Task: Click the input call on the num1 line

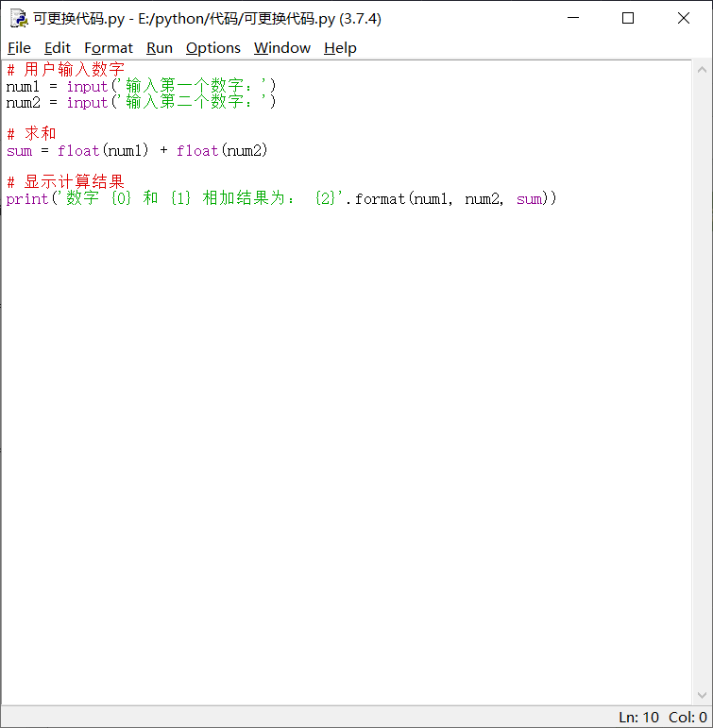Action: [x=87, y=87]
